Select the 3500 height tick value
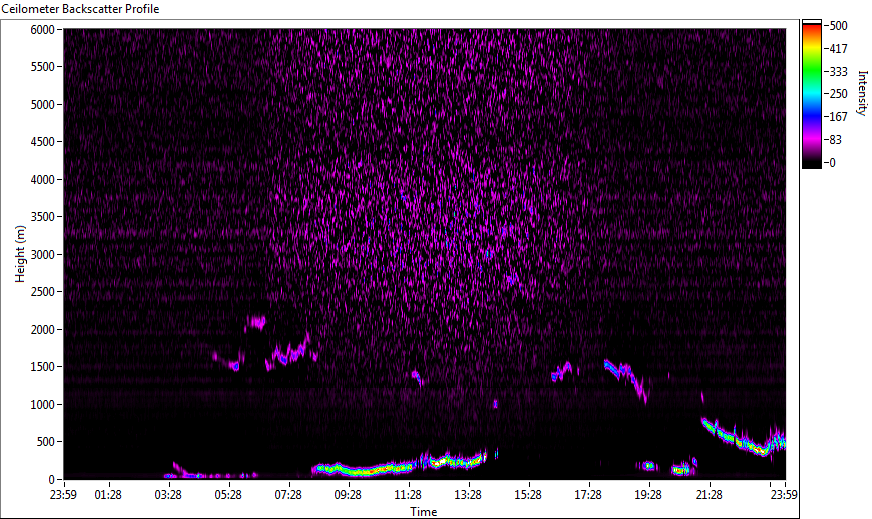Screen dimensions: 872x519 pyautogui.click(x=42, y=217)
